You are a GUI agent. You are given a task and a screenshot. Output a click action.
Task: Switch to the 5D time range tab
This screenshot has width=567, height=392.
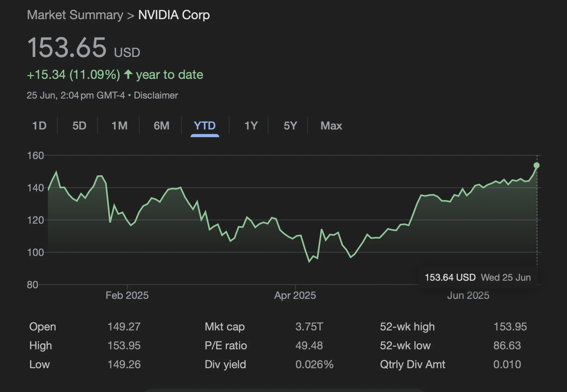coord(79,126)
